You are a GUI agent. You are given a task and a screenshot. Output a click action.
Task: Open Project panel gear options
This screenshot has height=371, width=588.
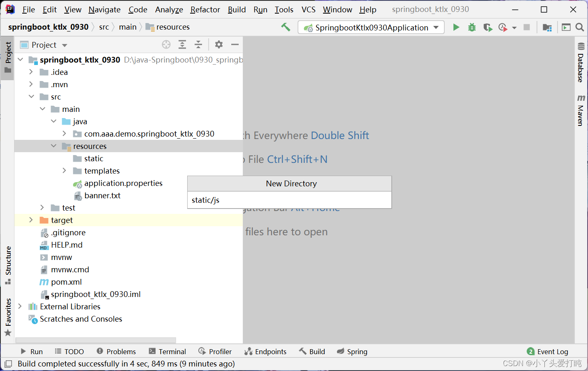tap(219, 44)
